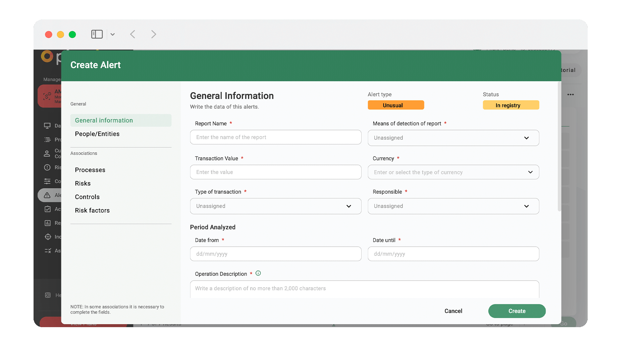Go to the Risk factors association
Screen dimensions: 644x362
[x=92, y=210]
